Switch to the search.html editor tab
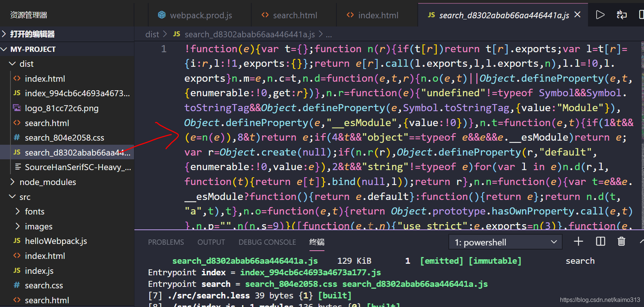 click(x=294, y=15)
